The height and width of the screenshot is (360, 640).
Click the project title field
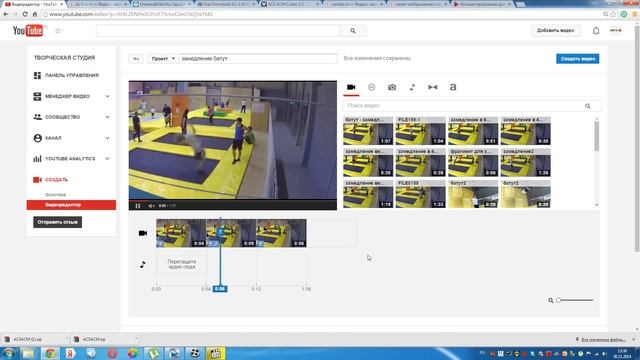tap(258, 59)
